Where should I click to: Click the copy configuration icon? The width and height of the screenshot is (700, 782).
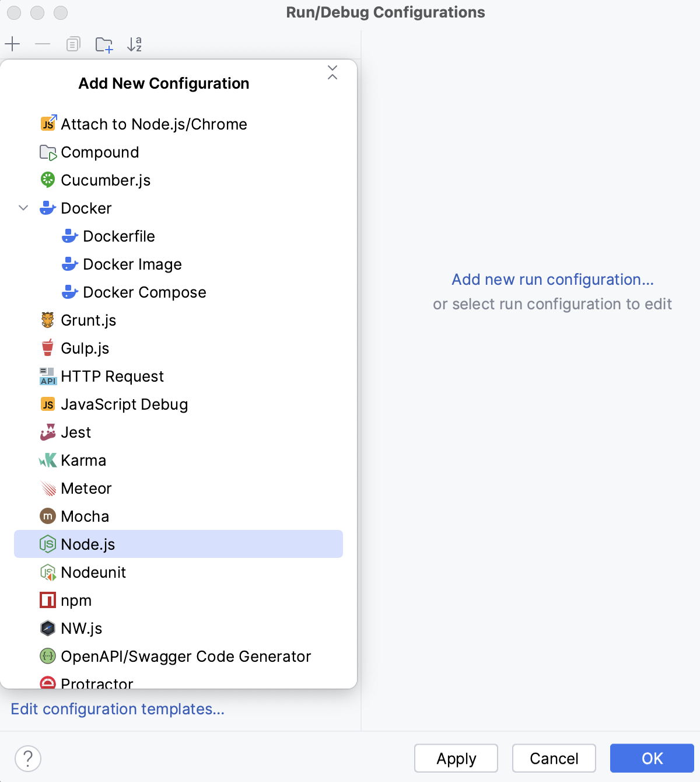[72, 44]
